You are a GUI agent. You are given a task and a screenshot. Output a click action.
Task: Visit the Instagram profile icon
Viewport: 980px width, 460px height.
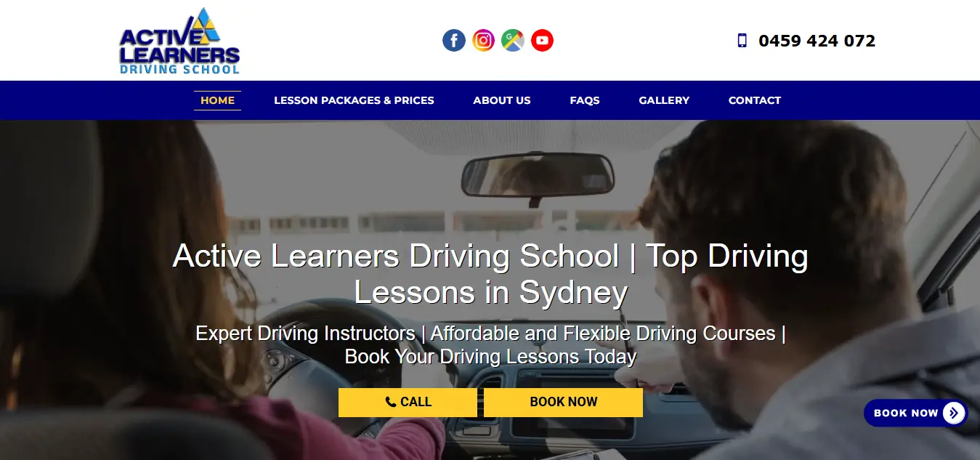[x=483, y=40]
